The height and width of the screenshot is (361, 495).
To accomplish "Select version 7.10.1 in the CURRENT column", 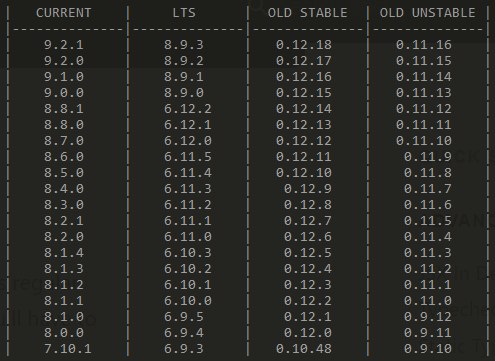I will click(x=68, y=349).
